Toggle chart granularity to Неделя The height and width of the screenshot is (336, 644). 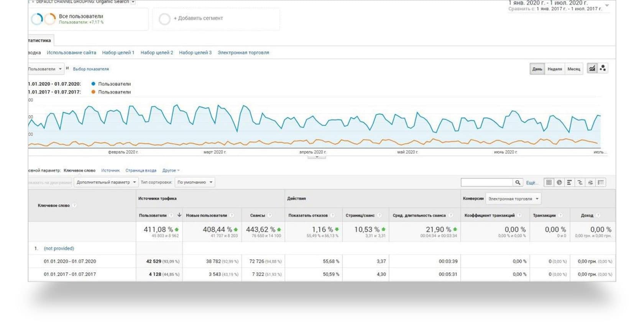[554, 69]
